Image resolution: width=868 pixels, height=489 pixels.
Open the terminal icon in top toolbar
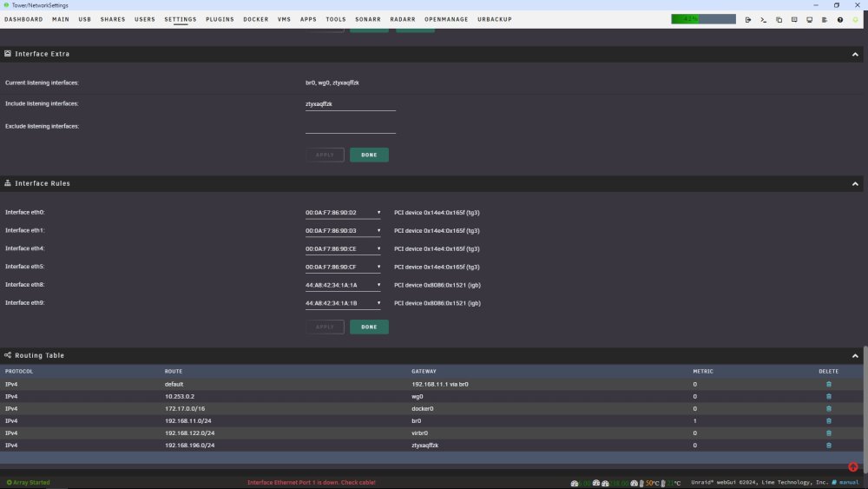(763, 19)
